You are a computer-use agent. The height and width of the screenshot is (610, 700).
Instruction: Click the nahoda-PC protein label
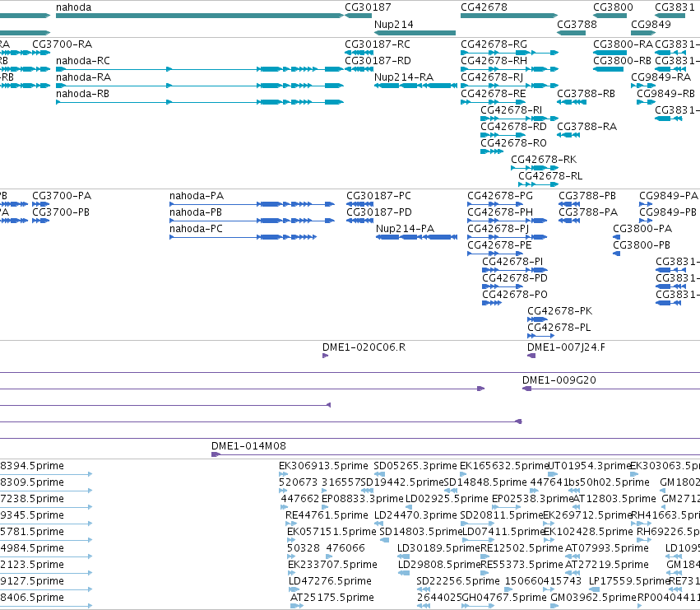pyautogui.click(x=196, y=229)
